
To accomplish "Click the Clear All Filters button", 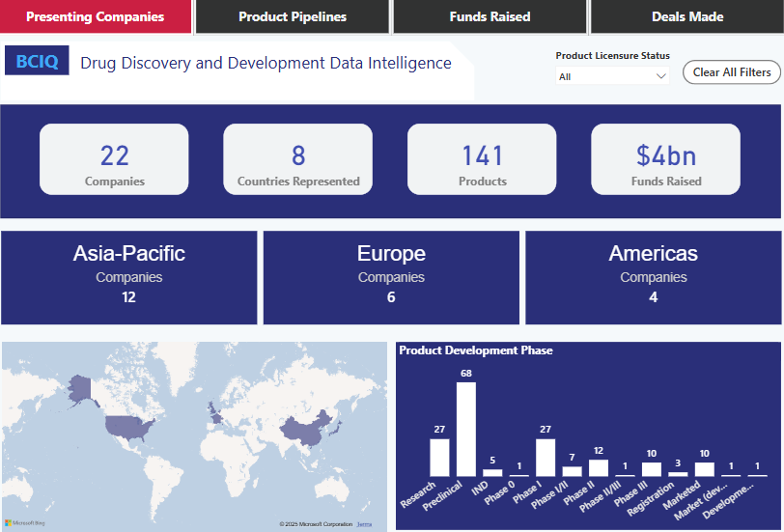I will point(732,72).
